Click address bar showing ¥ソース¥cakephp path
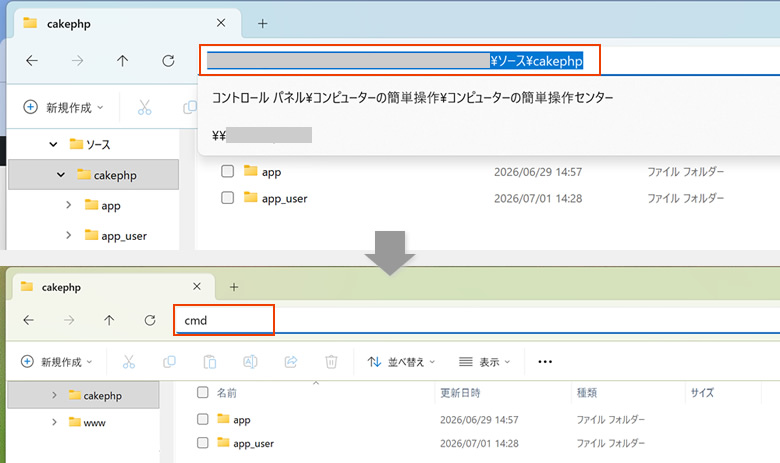Image resolution: width=780 pixels, height=463 pixels. click(399, 60)
